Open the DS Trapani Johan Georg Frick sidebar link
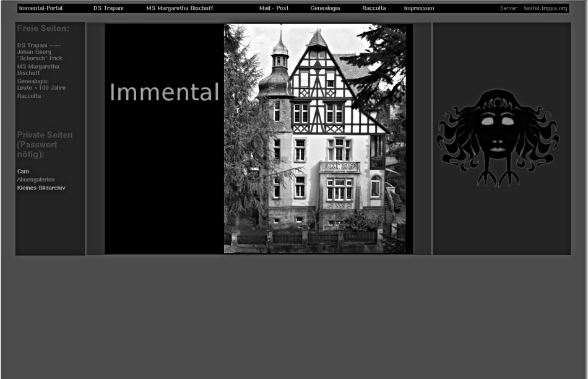Viewport: 588px width, 379px height. tap(40, 52)
